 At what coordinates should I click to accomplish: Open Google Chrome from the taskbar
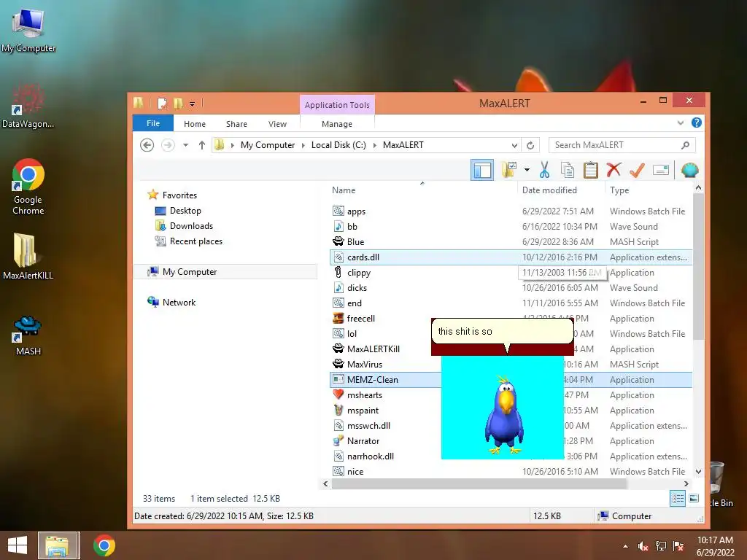(104, 545)
